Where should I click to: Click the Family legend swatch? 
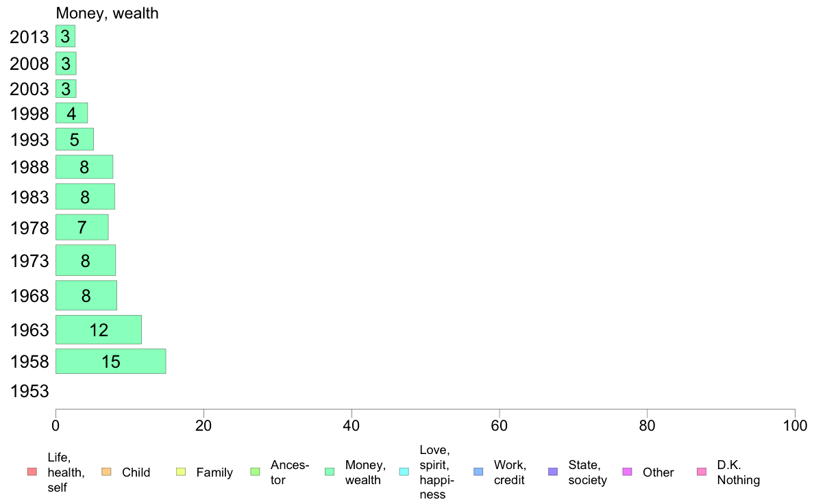tap(181, 472)
